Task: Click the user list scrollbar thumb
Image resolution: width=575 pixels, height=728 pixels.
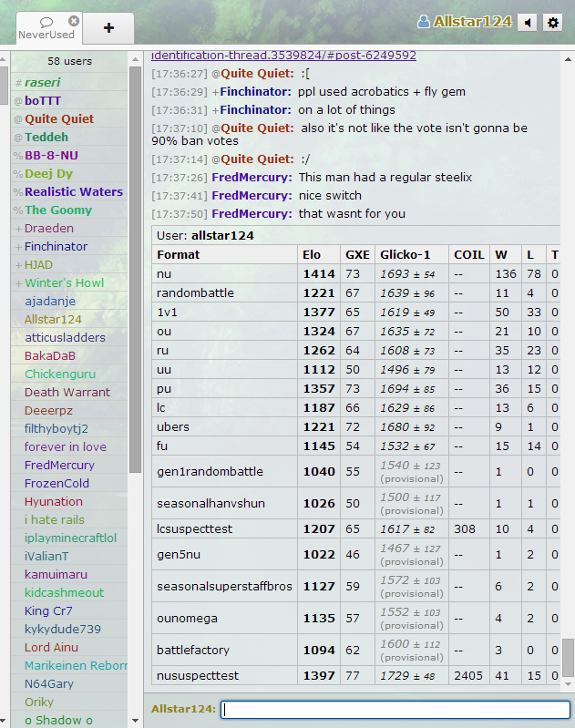Action: (x=135, y=270)
